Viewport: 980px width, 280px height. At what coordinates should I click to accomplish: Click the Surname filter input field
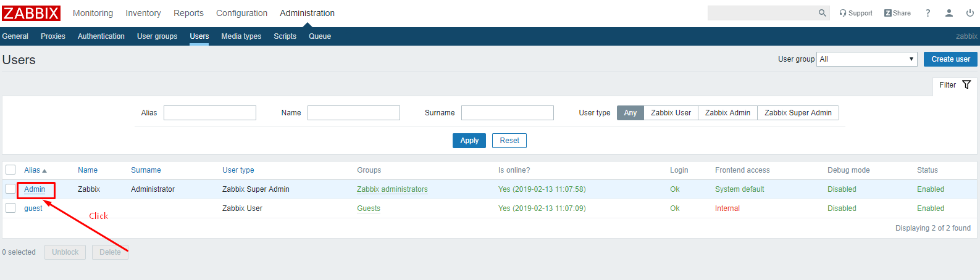click(508, 113)
